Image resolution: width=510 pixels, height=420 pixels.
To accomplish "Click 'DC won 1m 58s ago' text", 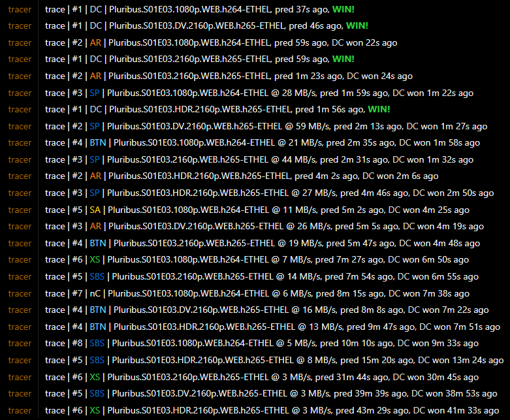I will click(439, 143).
